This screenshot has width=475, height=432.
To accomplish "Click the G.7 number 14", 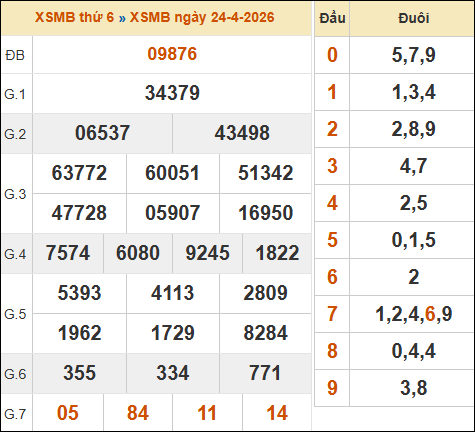I will 277,413.
